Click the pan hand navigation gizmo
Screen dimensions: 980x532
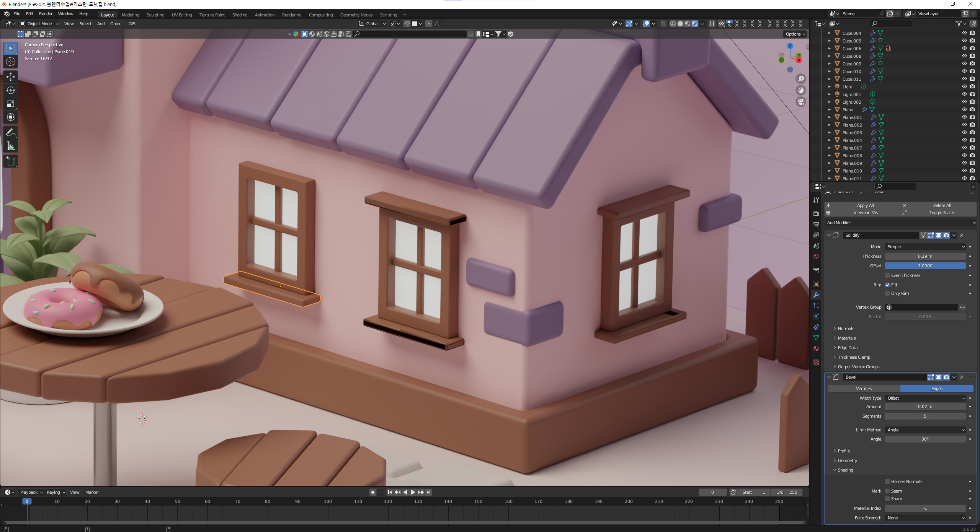click(x=801, y=90)
